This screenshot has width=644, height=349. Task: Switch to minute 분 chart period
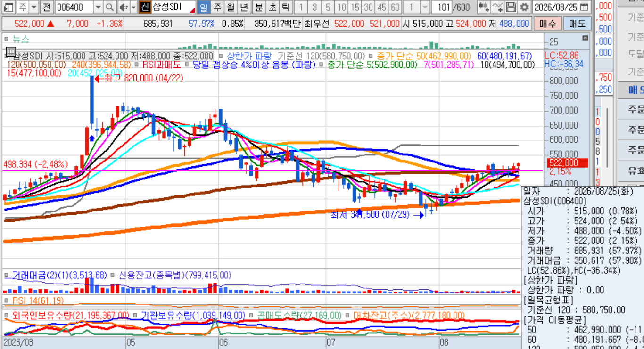pos(259,7)
